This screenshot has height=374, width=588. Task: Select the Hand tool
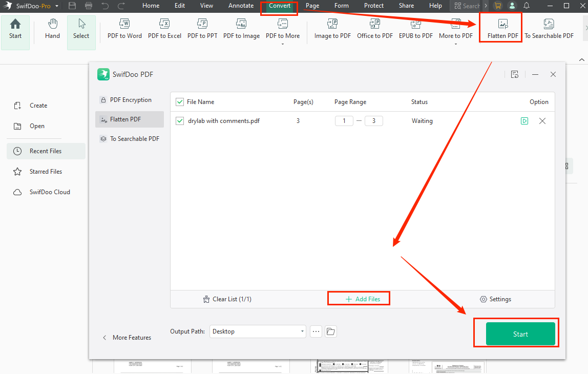[52, 29]
